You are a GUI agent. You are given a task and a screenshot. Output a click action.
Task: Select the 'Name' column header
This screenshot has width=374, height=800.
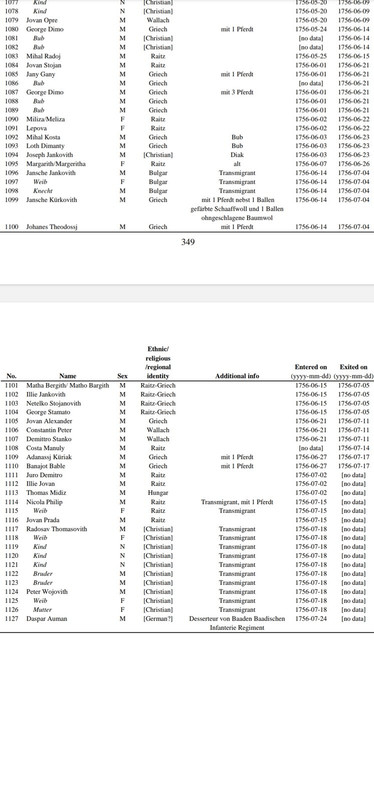[x=67, y=376]
